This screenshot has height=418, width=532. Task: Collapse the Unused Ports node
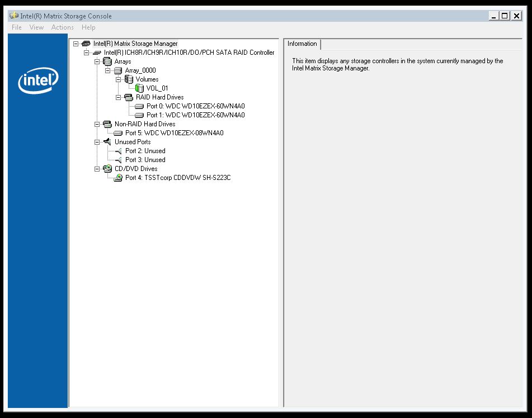[x=97, y=142]
